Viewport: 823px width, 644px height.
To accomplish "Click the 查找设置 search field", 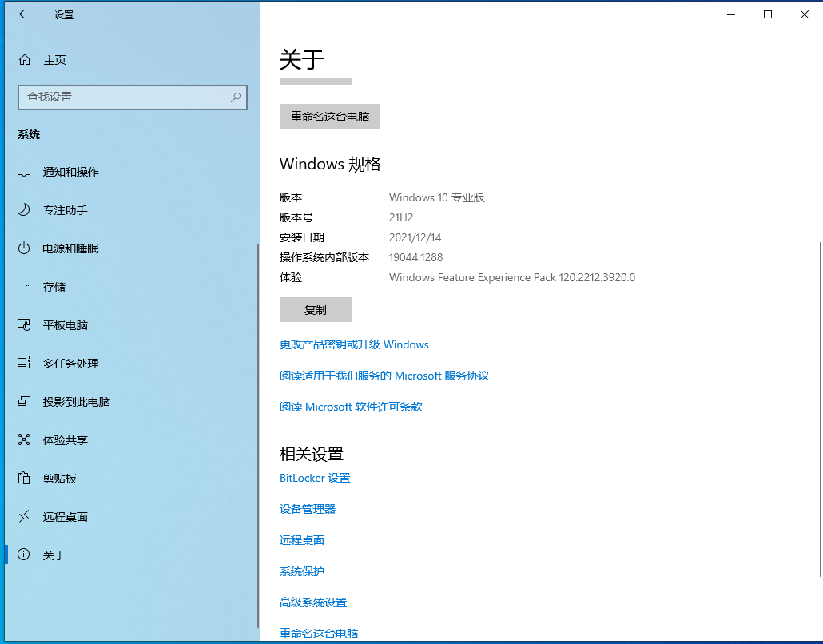I will point(133,97).
